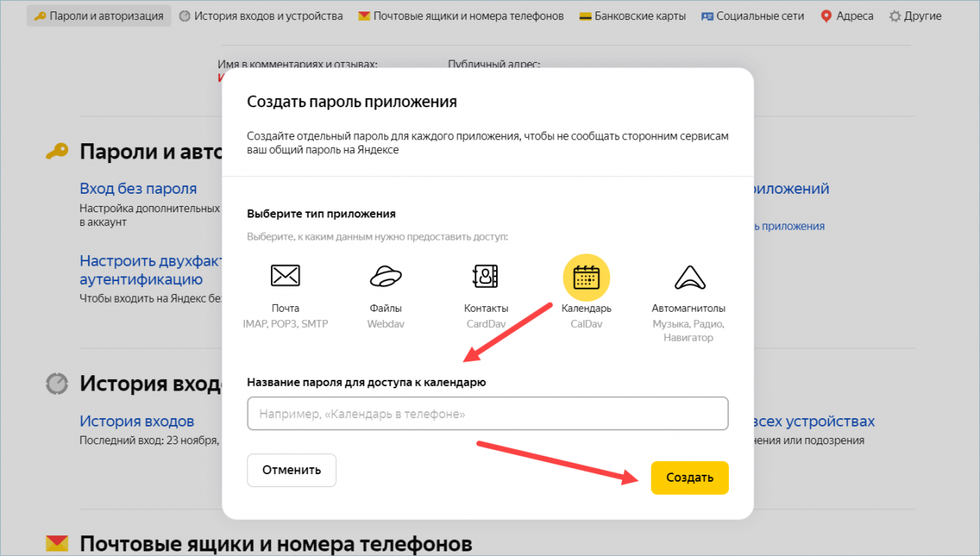Open Настроить двухфакторную аутентификацию link
The image size is (980, 556).
(x=149, y=270)
